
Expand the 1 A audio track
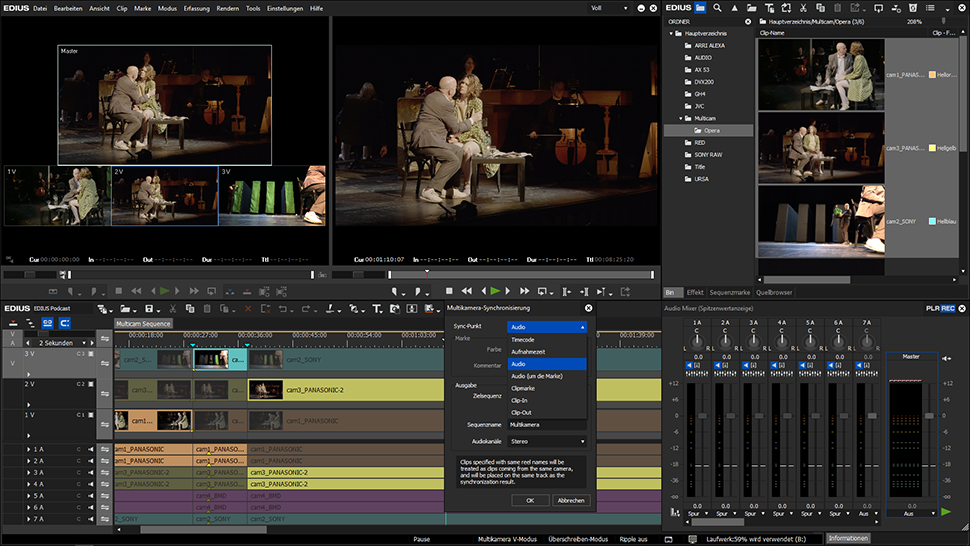pyautogui.click(x=28, y=450)
